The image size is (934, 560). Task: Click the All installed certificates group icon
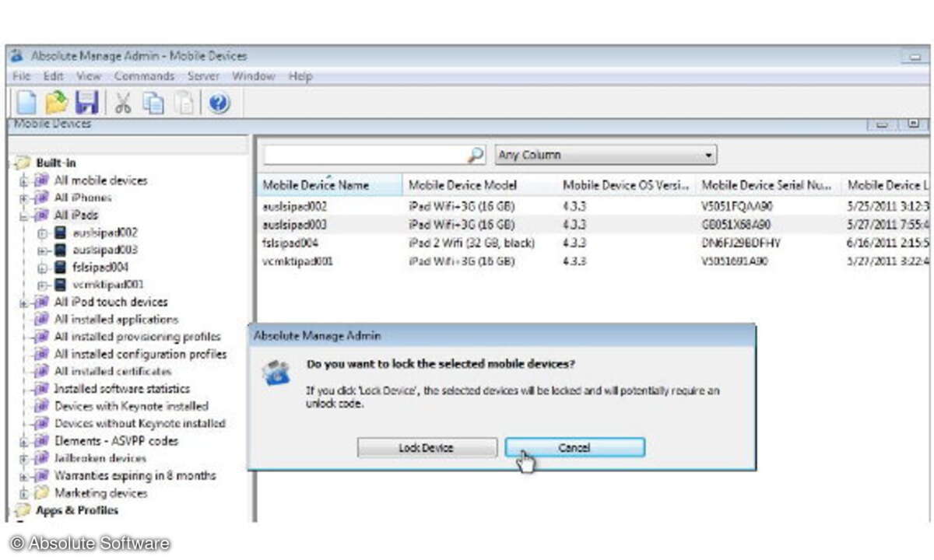pos(43,372)
